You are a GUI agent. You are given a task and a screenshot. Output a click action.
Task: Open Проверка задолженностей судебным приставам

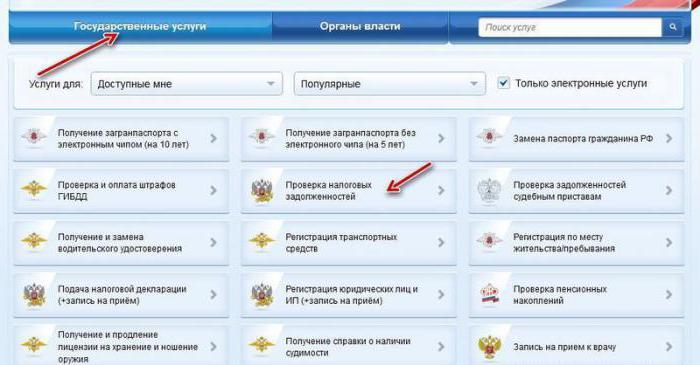click(x=570, y=191)
